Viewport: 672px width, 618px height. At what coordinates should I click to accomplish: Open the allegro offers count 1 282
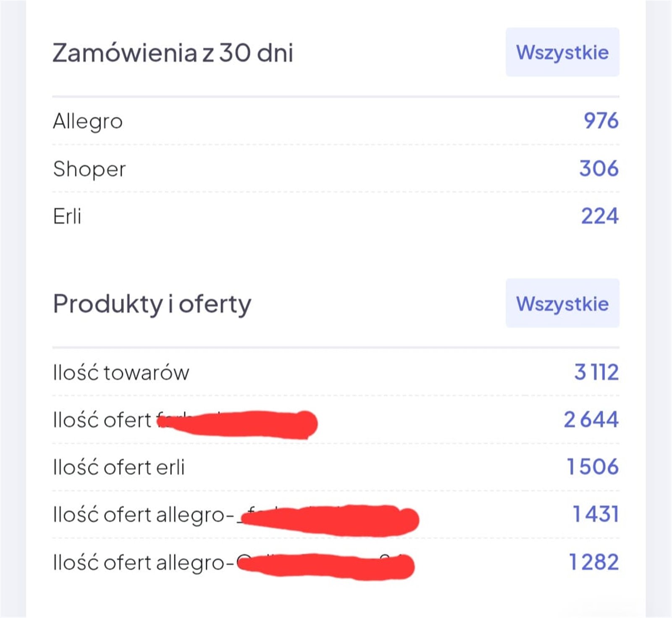[x=594, y=562]
